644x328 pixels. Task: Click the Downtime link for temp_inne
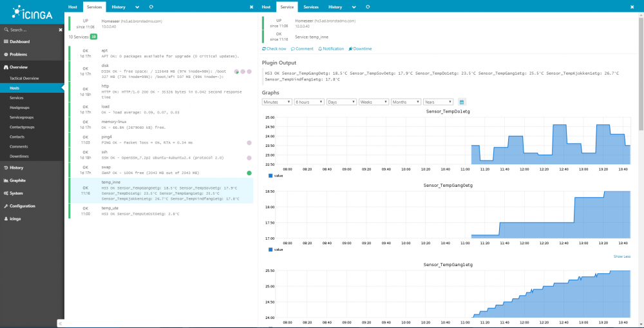(361, 49)
